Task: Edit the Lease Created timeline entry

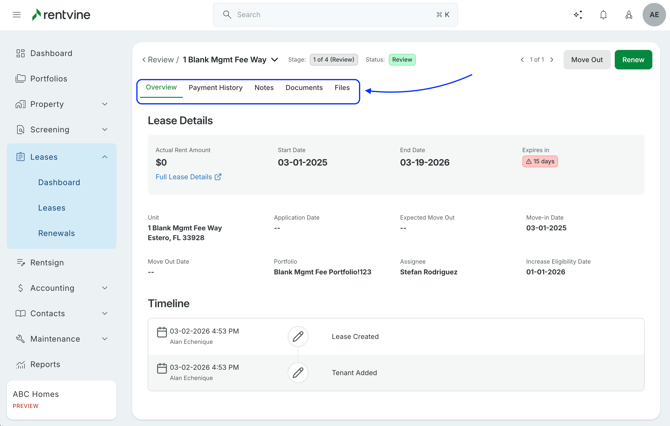Action: point(298,337)
